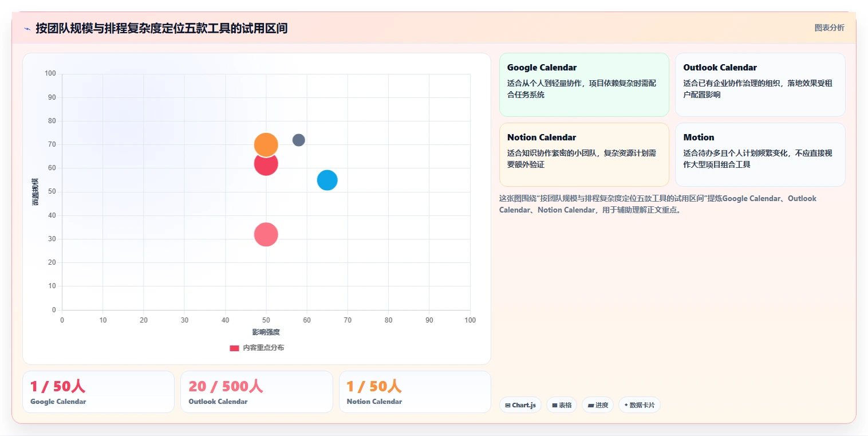Click the lightning icon beside the page title
Image resolution: width=868 pixels, height=436 pixels.
tap(27, 28)
